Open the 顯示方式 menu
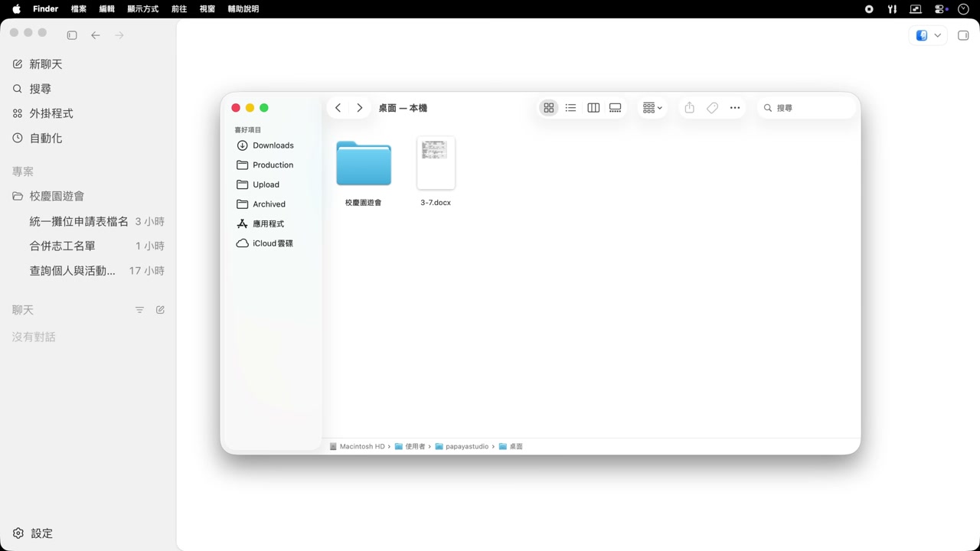This screenshot has height=551, width=980. 143,9
